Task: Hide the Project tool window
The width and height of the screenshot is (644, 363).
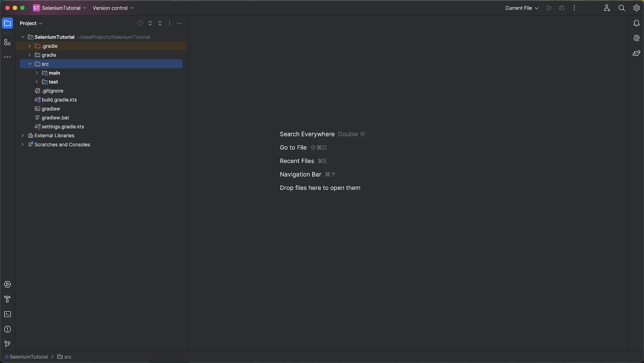Action: 180,23
